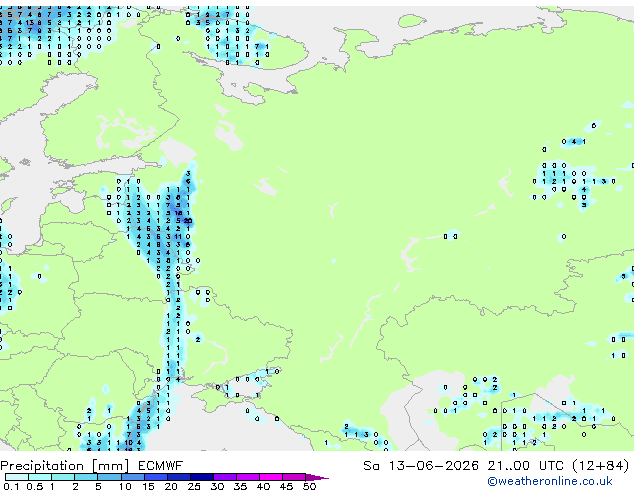Click the '20' precipitation value on the map
Image resolution: width=634 pixels, height=490 pixels.
188,221
